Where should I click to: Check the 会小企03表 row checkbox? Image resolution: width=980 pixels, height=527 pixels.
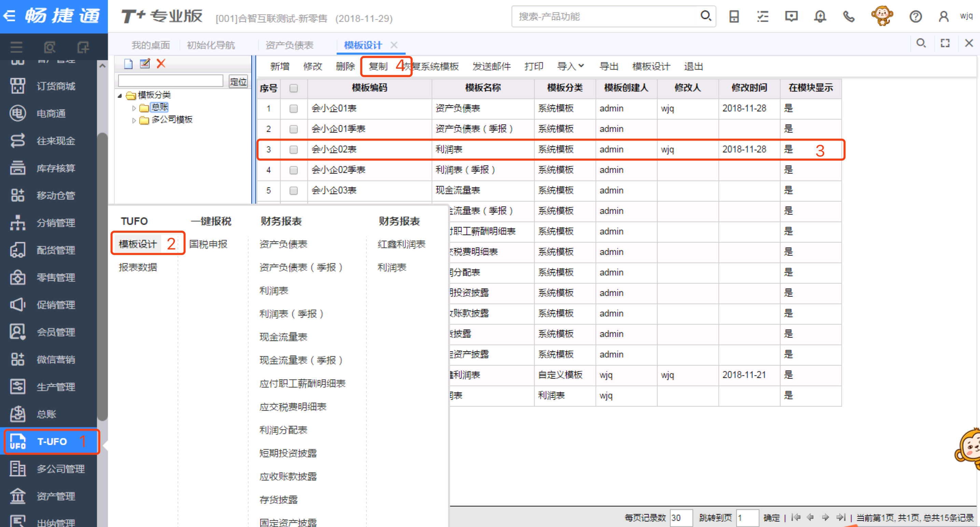coord(293,190)
